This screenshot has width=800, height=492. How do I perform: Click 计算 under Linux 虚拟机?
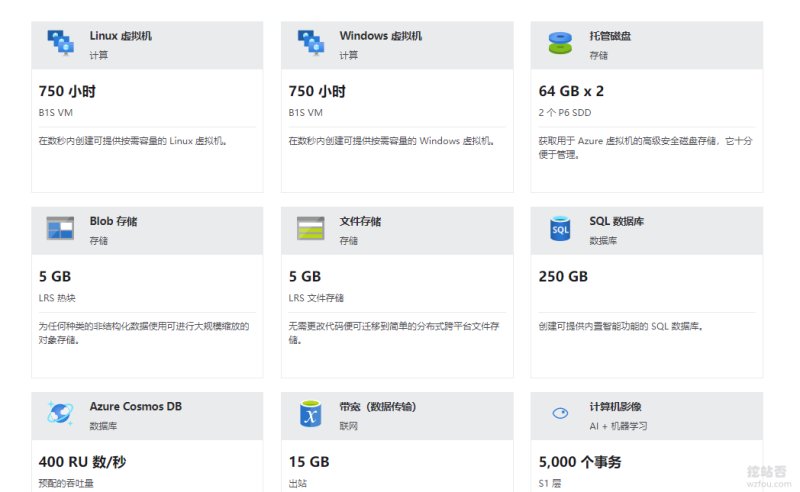pyautogui.click(x=98, y=55)
